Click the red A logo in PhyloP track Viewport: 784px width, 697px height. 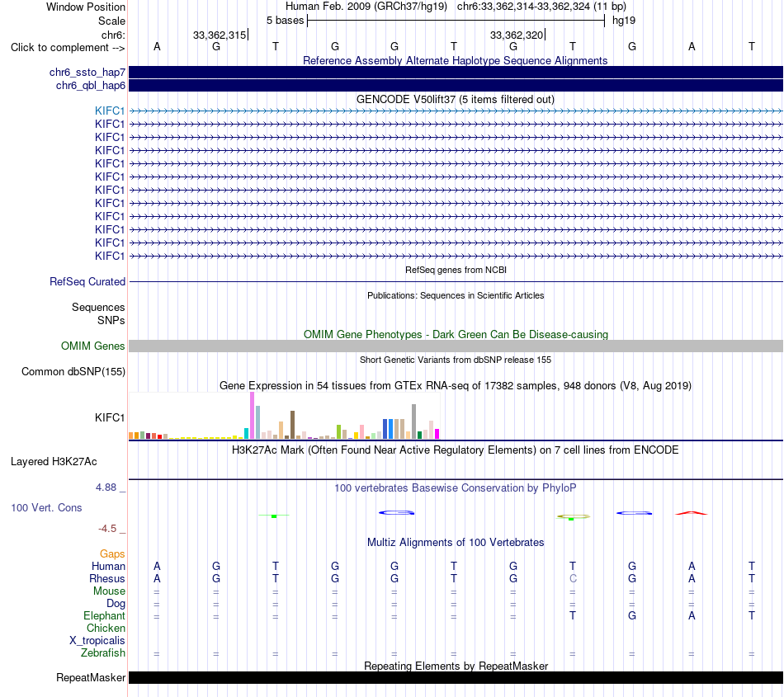(x=692, y=513)
